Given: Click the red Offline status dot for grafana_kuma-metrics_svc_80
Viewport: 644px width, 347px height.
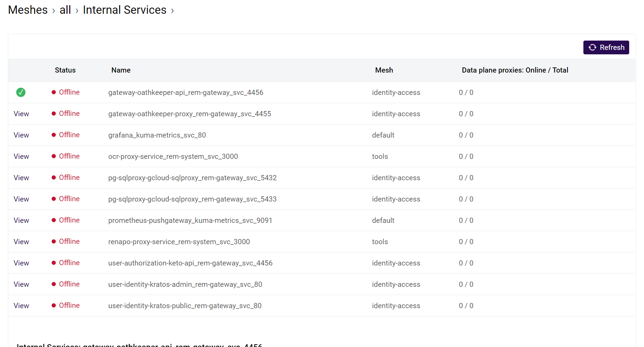Looking at the screenshot, I should point(53,135).
